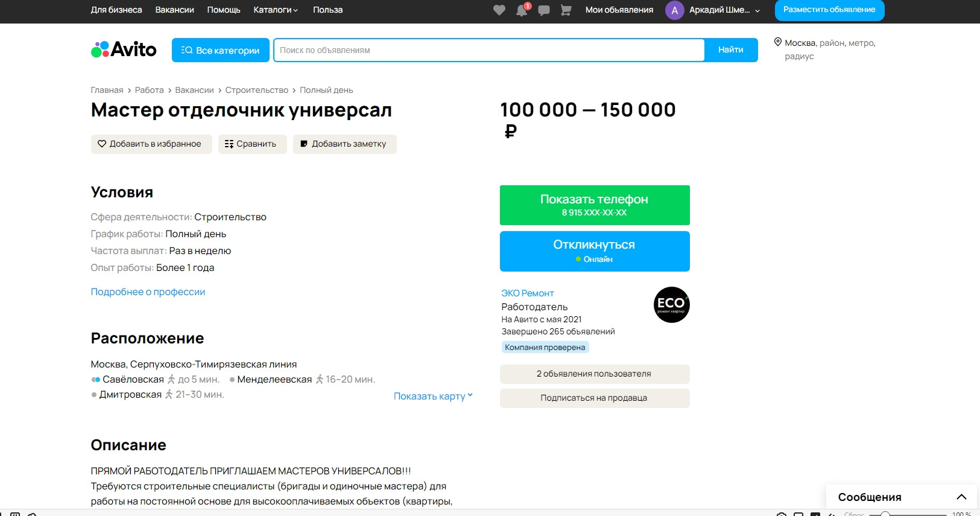Screen dimensions: 980x516
Task: Focus the Поиск по объявлениям search field
Action: (489, 50)
